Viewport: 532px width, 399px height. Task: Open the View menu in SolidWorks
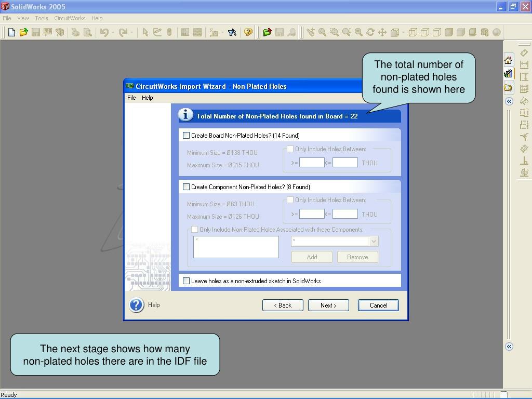click(23, 18)
